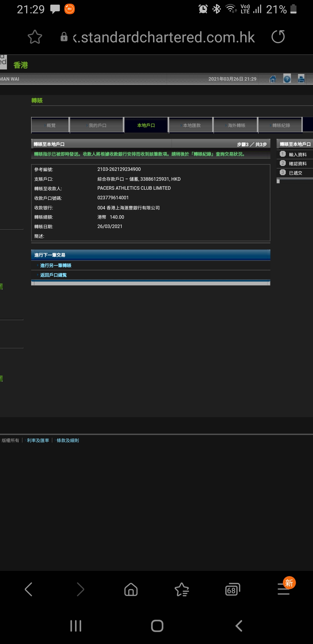The width and height of the screenshot is (313, 644).
Task: Tap the website address in URL bar
Action: click(x=164, y=37)
